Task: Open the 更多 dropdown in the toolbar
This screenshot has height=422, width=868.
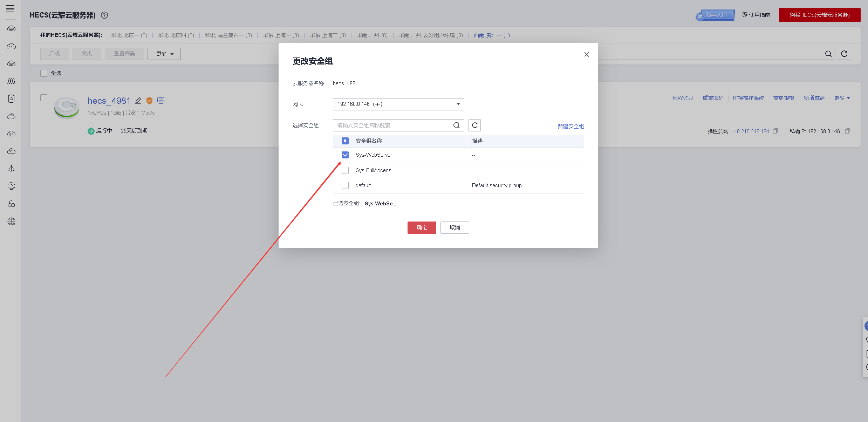Action: tap(164, 54)
